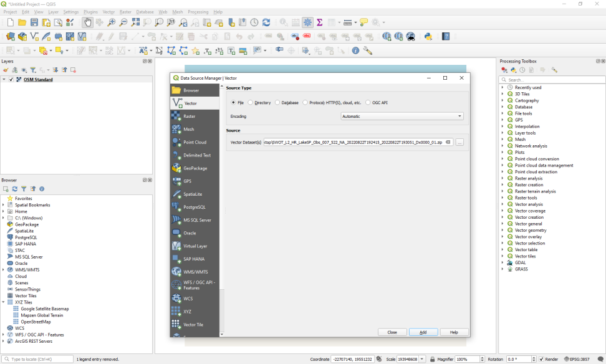Select the File source type radio
The image size is (606, 364).
tap(233, 102)
